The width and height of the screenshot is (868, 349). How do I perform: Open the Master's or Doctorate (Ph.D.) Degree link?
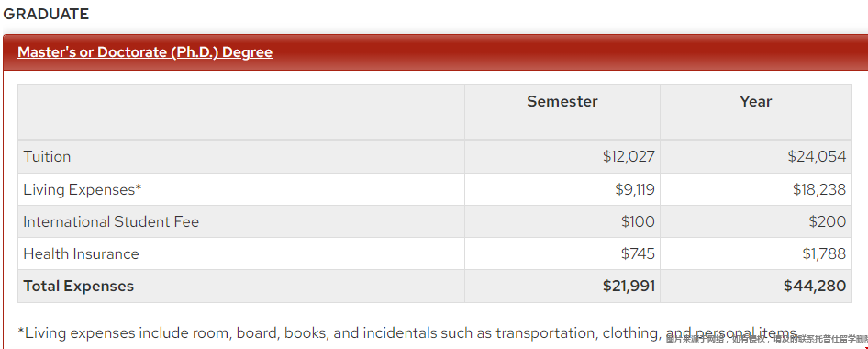point(145,52)
